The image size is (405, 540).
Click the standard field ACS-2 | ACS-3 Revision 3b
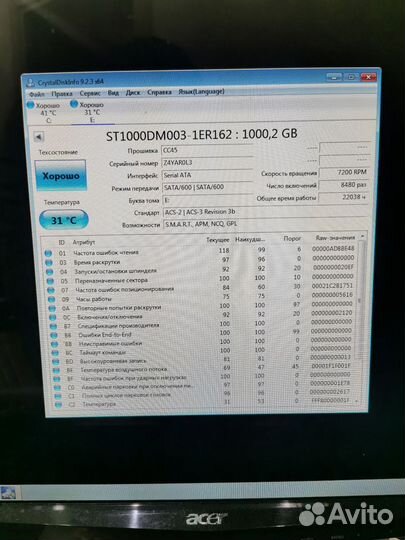(265, 212)
